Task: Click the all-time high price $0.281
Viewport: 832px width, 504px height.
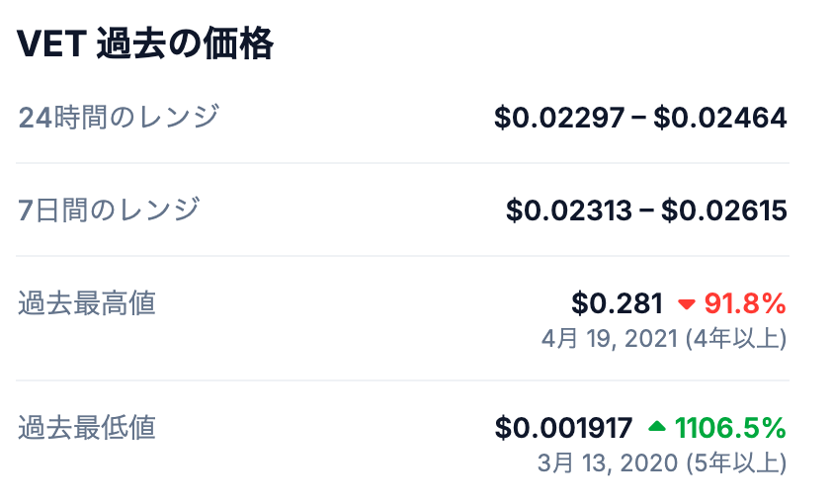Action: coord(617,303)
